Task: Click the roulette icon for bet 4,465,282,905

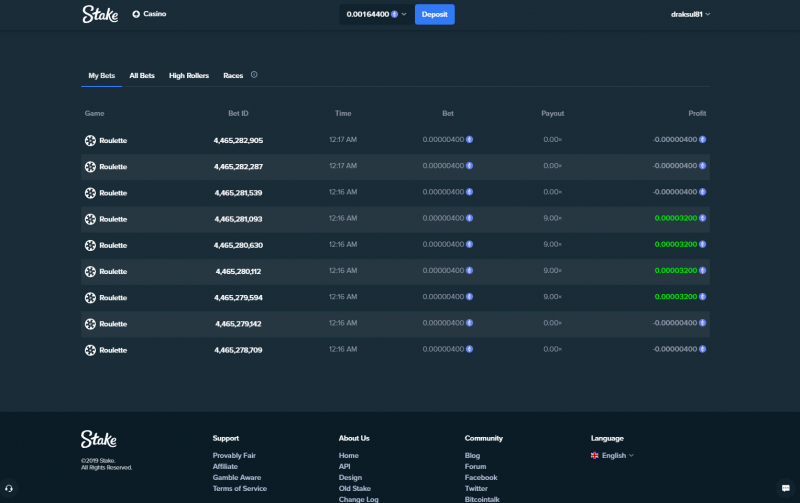Action: 90,140
